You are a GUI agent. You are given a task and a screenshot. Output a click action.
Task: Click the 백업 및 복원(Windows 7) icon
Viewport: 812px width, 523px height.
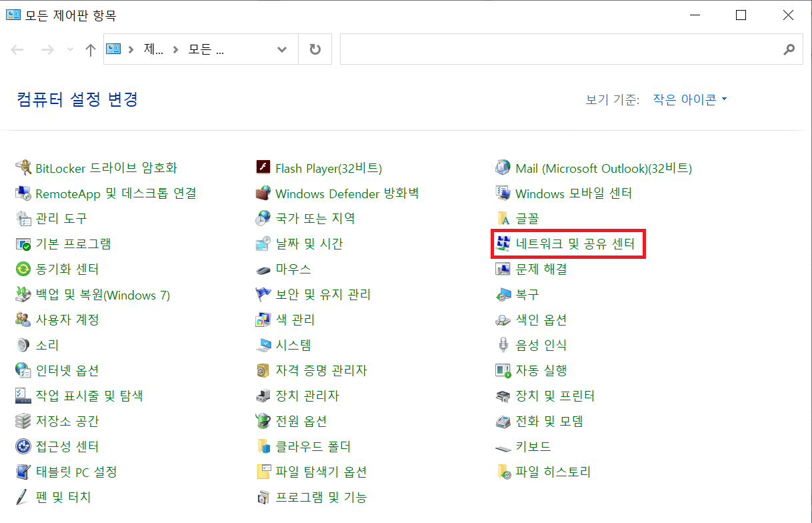(x=23, y=294)
